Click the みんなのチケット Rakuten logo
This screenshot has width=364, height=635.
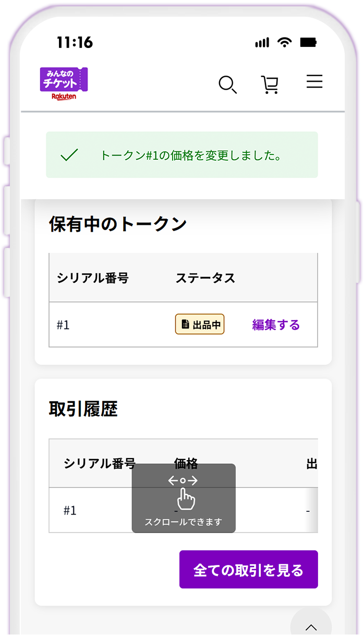click(64, 82)
